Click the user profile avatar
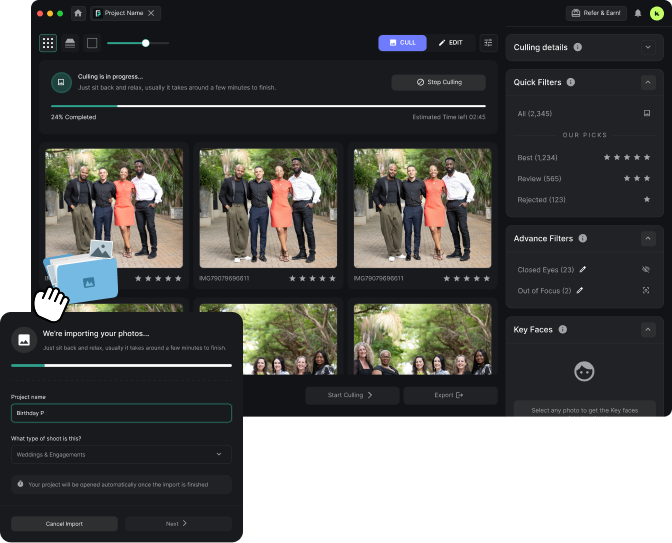 pos(656,13)
